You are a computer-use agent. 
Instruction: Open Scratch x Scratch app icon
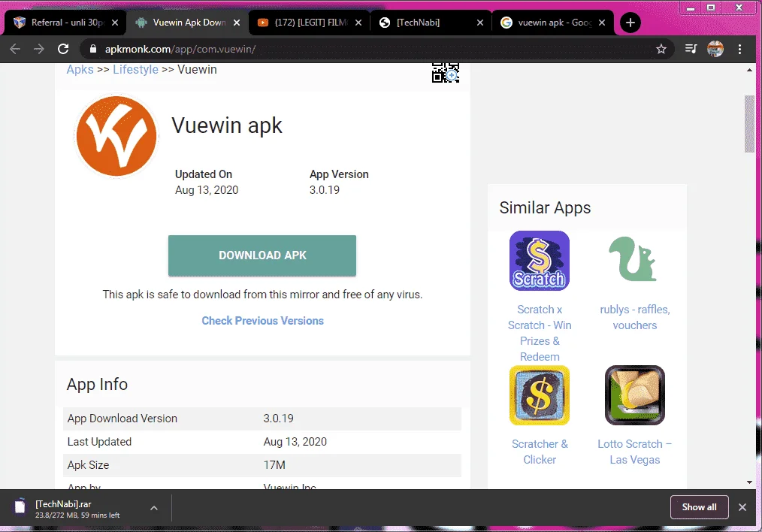(540, 261)
